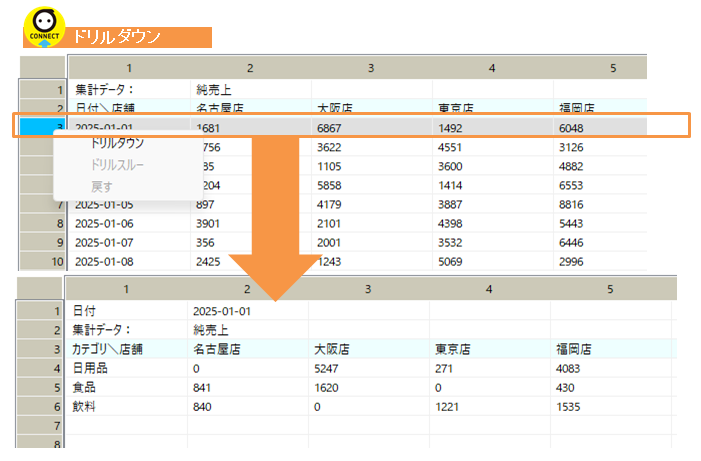Select the 食品 category row label
This screenshot has height=461, width=701.
127,388
